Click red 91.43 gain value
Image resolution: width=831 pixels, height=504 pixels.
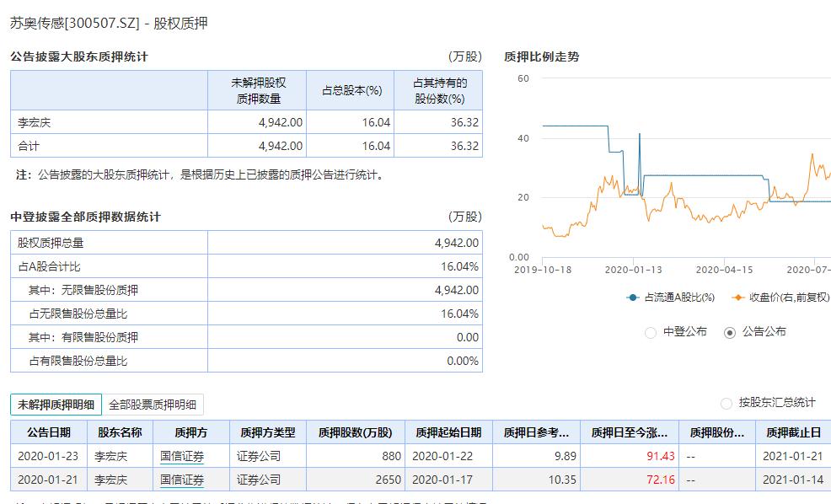click(x=661, y=456)
